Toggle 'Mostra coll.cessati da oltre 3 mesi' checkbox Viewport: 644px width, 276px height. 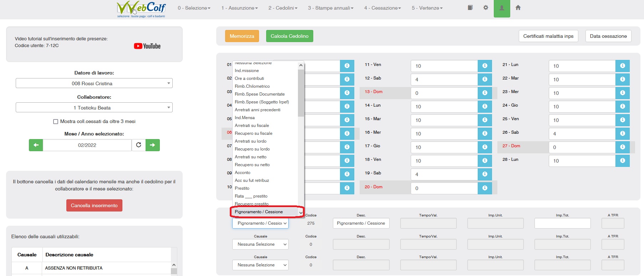[x=56, y=122]
